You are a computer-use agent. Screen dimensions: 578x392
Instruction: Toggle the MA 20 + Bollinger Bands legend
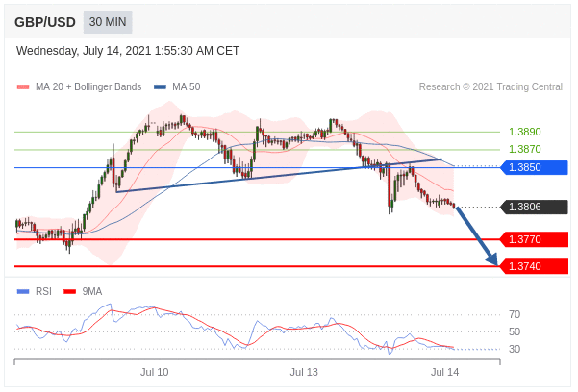[81, 86]
